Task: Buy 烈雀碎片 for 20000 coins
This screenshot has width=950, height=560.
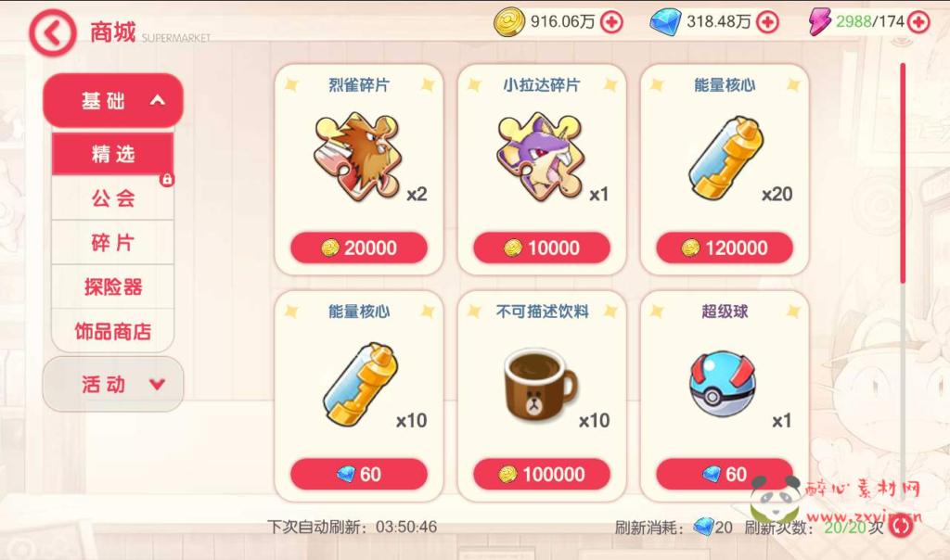Action: (x=359, y=248)
